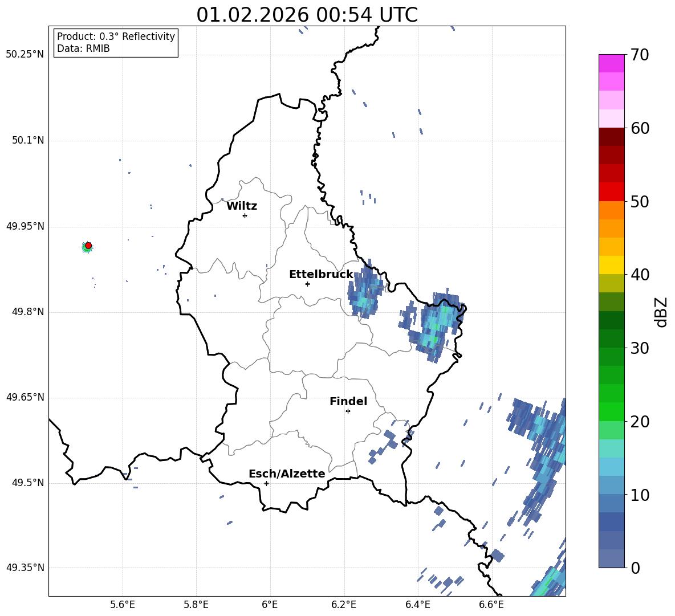675x616 pixels.
Task: Click the 5.8°E longitude label
Action: tap(196, 605)
